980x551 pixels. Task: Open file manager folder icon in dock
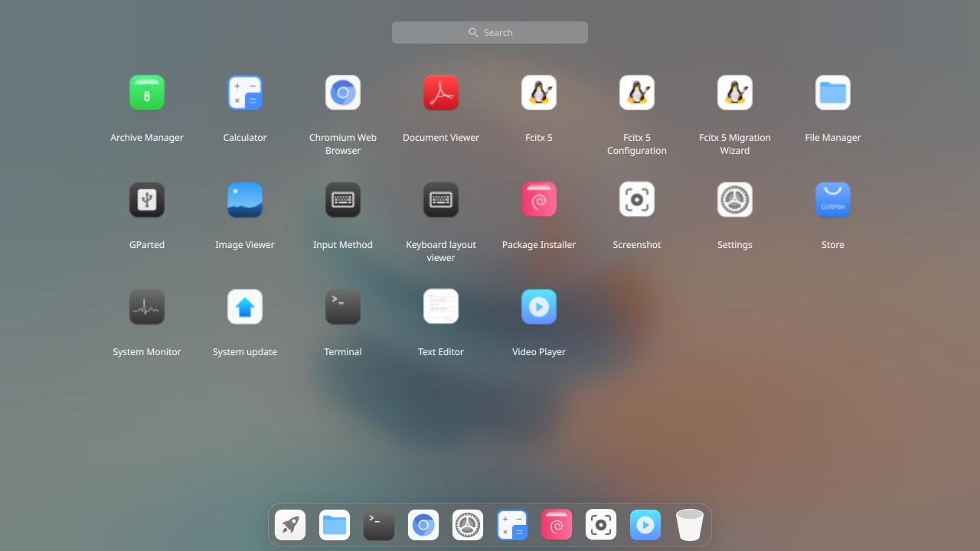pyautogui.click(x=335, y=525)
